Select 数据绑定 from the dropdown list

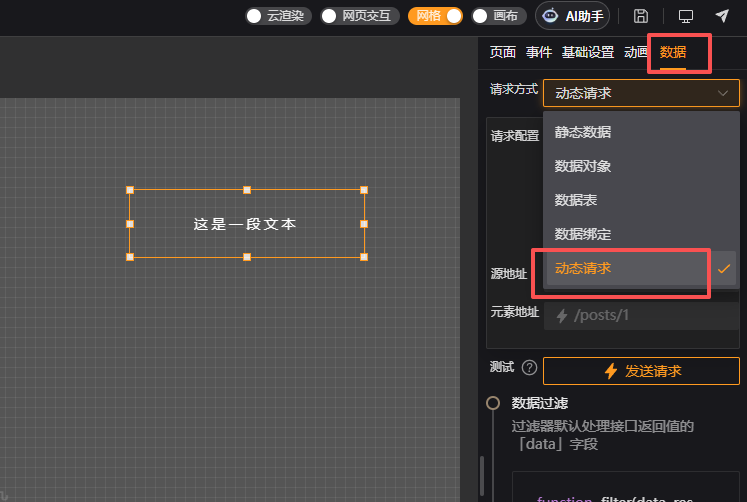[x=641, y=234]
